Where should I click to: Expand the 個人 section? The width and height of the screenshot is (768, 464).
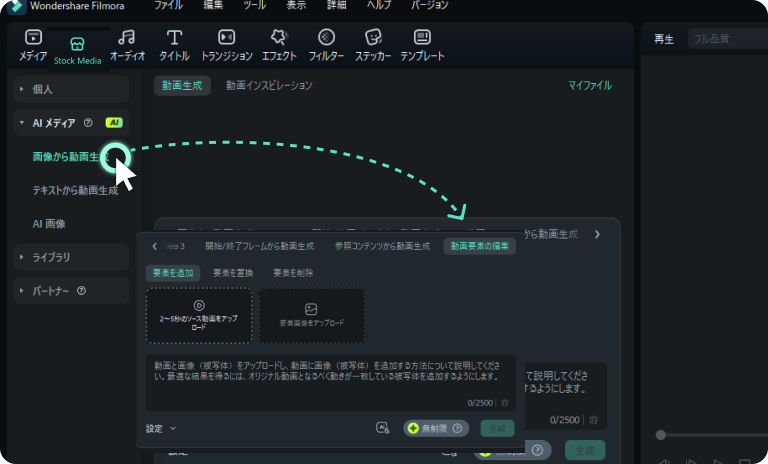point(71,89)
